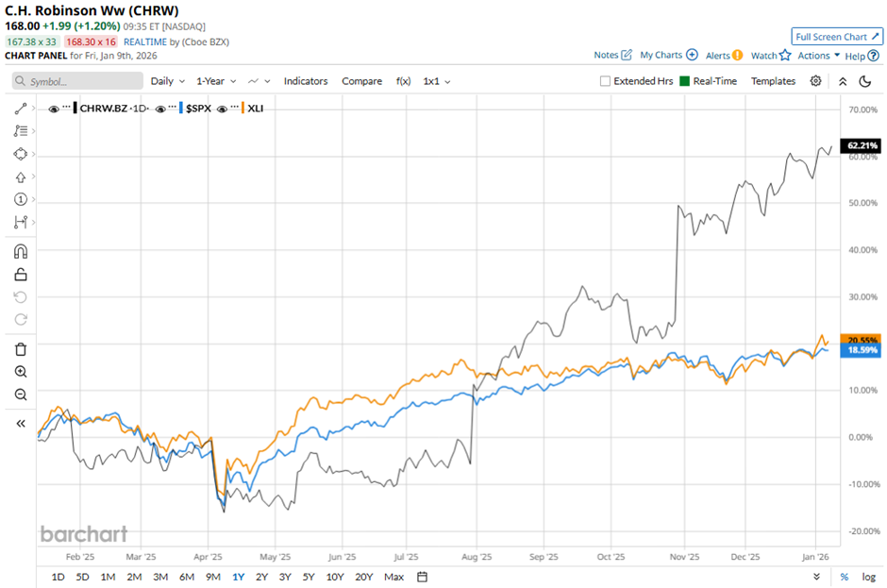Open the Compare menu
The image size is (887, 588).
click(361, 81)
